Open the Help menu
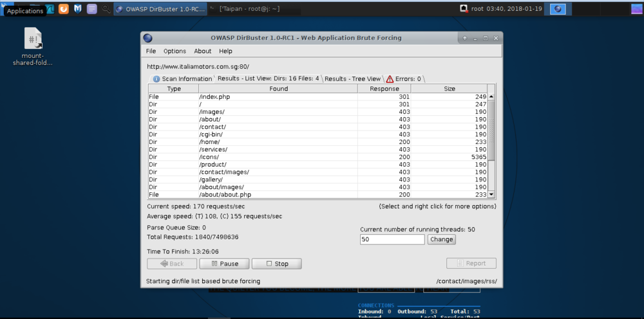Screen dimensions: 644x319 coord(225,51)
